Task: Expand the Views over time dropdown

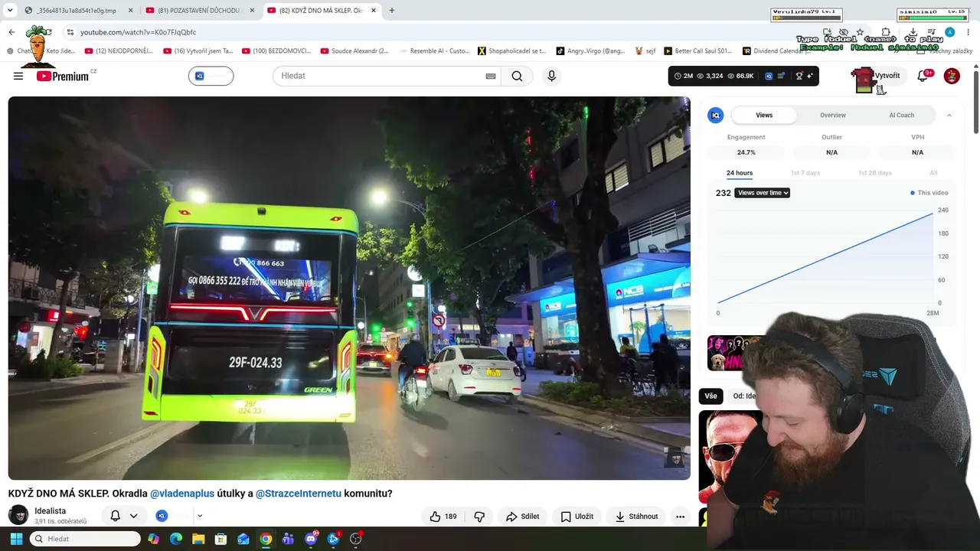Action: pos(762,193)
